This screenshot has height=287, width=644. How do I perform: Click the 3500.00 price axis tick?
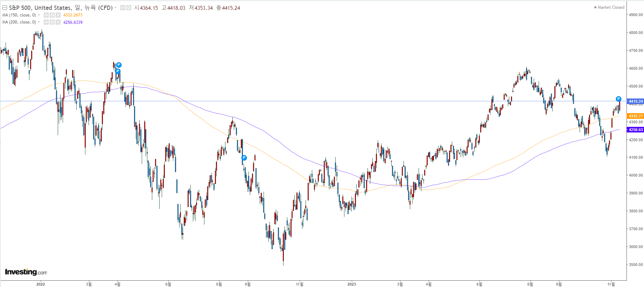point(636,265)
